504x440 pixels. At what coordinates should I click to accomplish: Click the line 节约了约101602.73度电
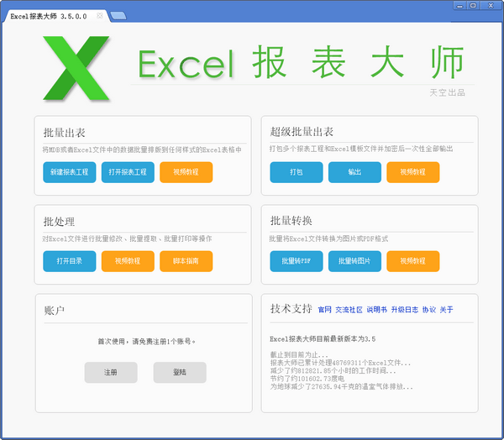coord(307,379)
